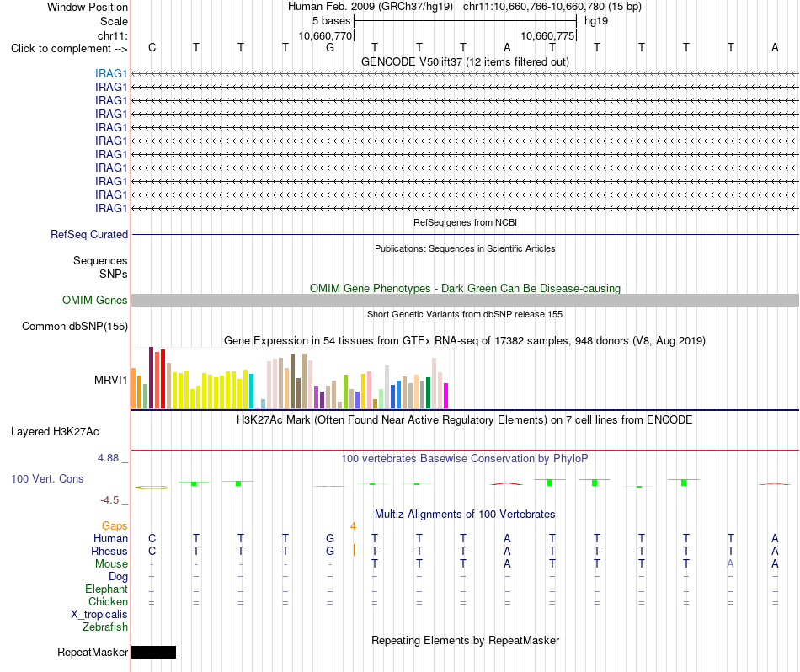Click 'Multiz Alignments of 100 Vertebrates' title
The image size is (800, 672).
[465, 515]
